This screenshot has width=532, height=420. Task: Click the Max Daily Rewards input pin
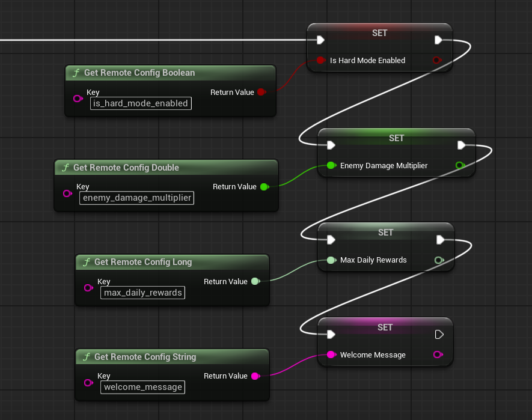coord(331,260)
